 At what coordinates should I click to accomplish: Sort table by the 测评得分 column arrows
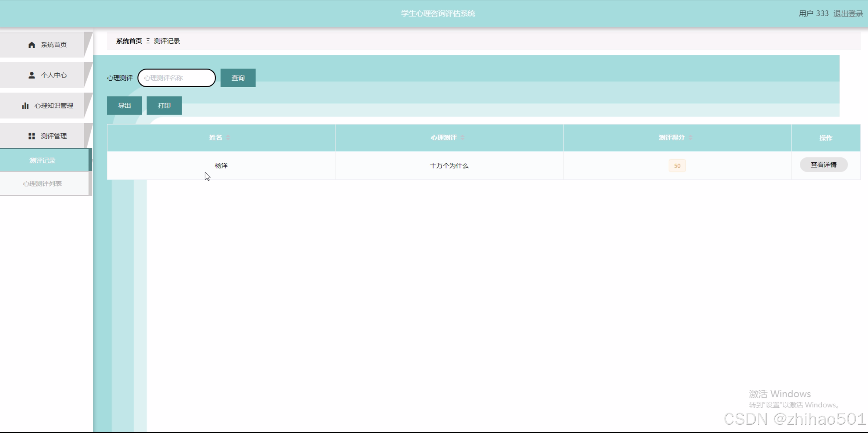click(x=690, y=138)
